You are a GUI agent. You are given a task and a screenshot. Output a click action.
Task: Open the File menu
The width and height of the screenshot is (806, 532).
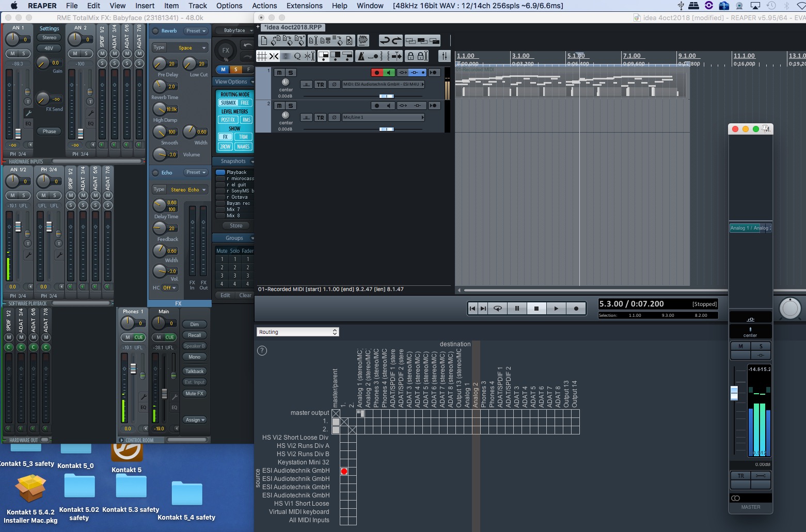pyautogui.click(x=72, y=6)
